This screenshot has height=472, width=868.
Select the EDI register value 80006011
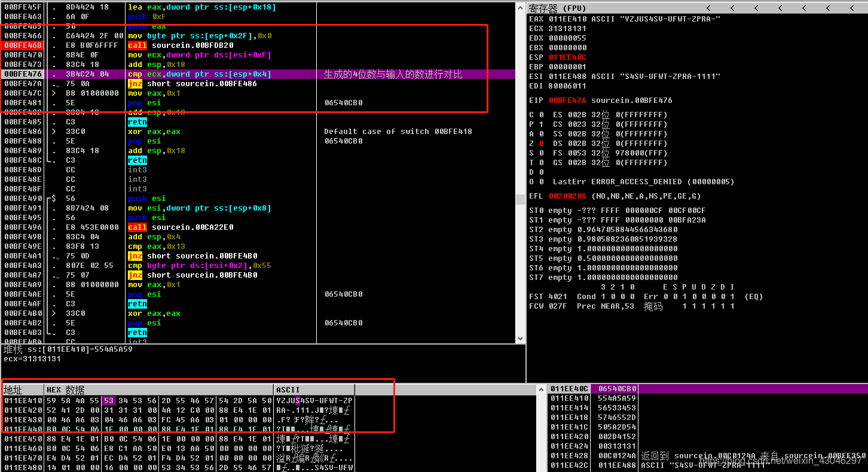coord(567,86)
